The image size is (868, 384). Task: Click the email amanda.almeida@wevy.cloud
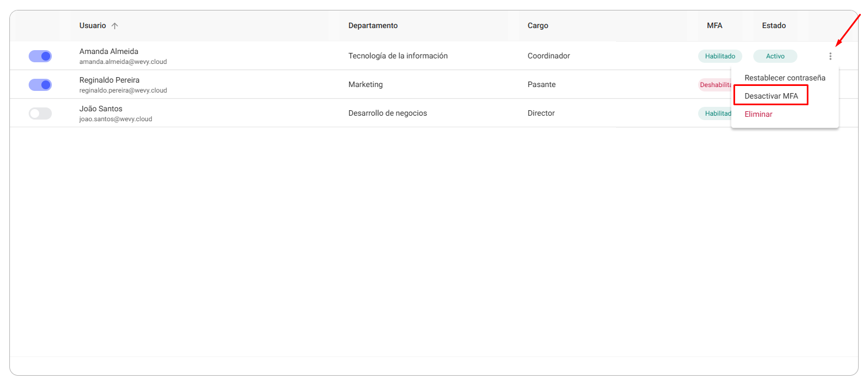[123, 62]
